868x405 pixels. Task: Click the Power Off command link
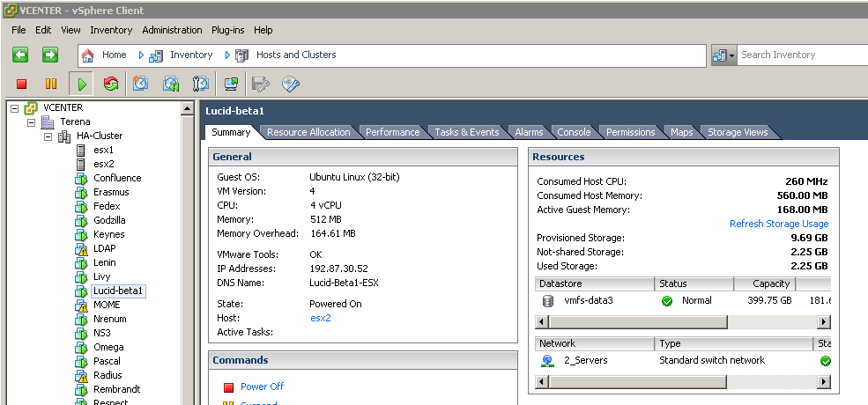click(262, 387)
